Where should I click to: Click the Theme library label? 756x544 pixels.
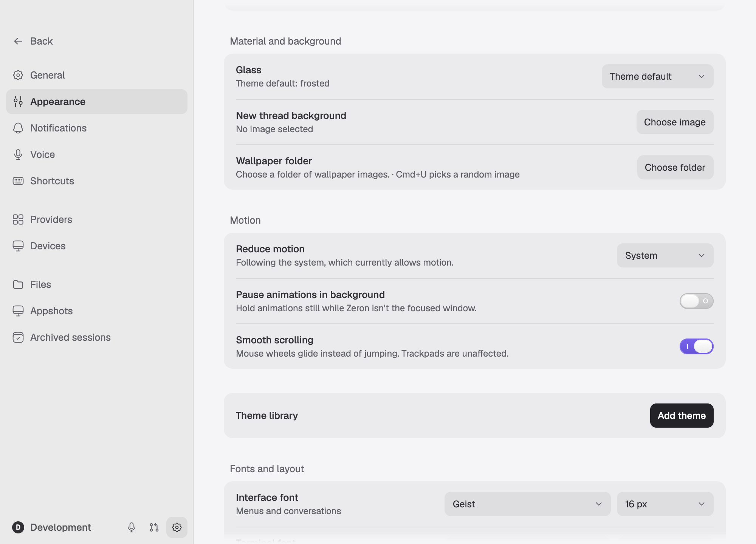click(267, 416)
